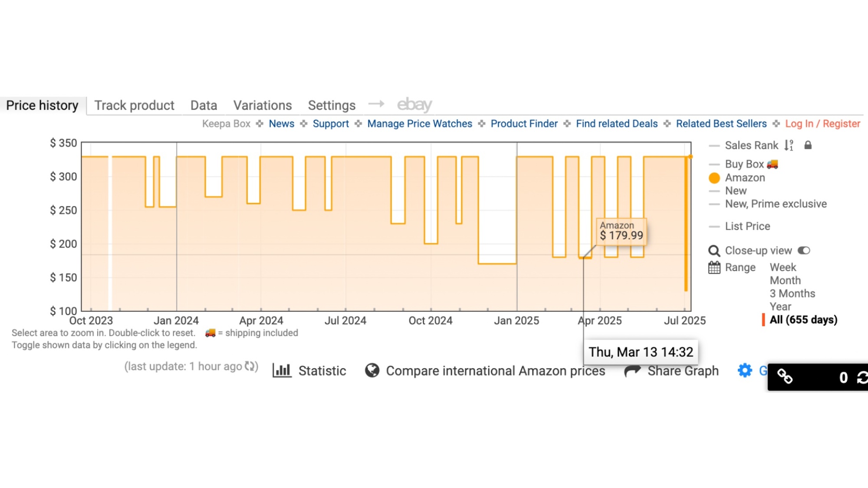Click Find related Deals
Screen dimensions: 868x488
(617, 124)
